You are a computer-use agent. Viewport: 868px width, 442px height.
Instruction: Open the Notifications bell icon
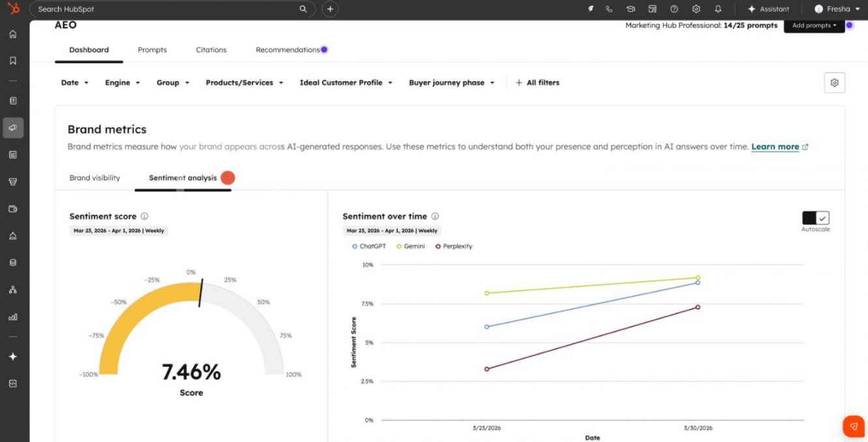[718, 9]
